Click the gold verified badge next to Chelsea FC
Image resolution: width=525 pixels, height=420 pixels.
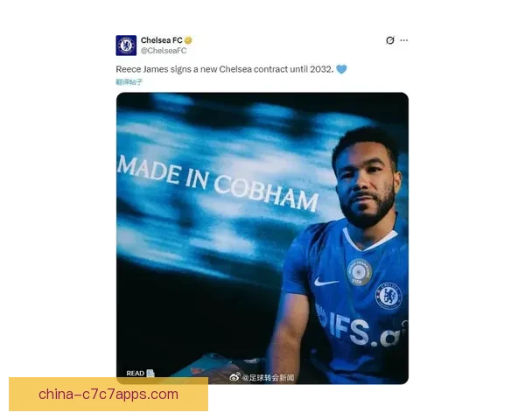188,40
